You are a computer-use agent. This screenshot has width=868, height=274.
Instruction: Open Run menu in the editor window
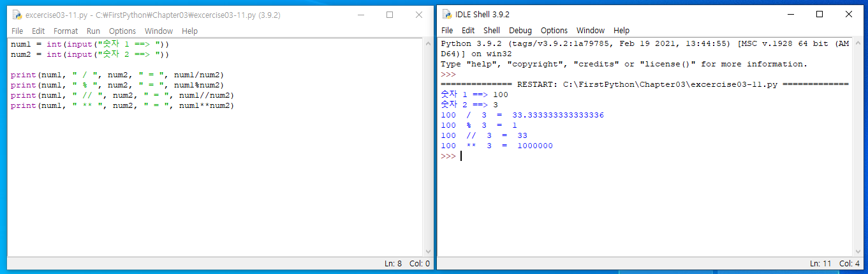(x=94, y=31)
